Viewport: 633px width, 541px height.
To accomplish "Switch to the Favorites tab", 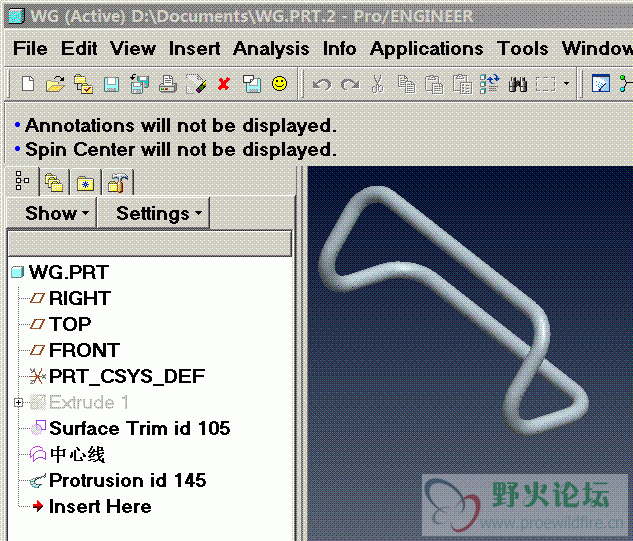I will tap(86, 184).
